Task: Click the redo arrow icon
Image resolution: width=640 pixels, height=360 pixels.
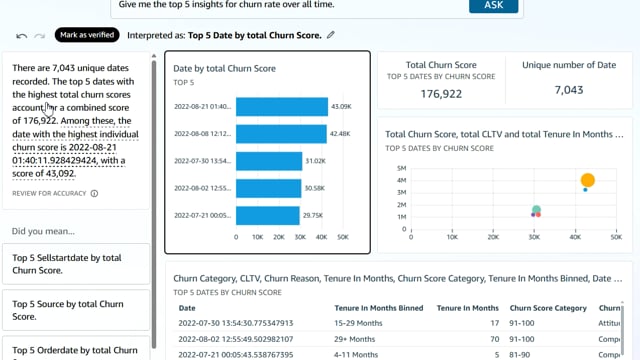Action: (x=40, y=36)
